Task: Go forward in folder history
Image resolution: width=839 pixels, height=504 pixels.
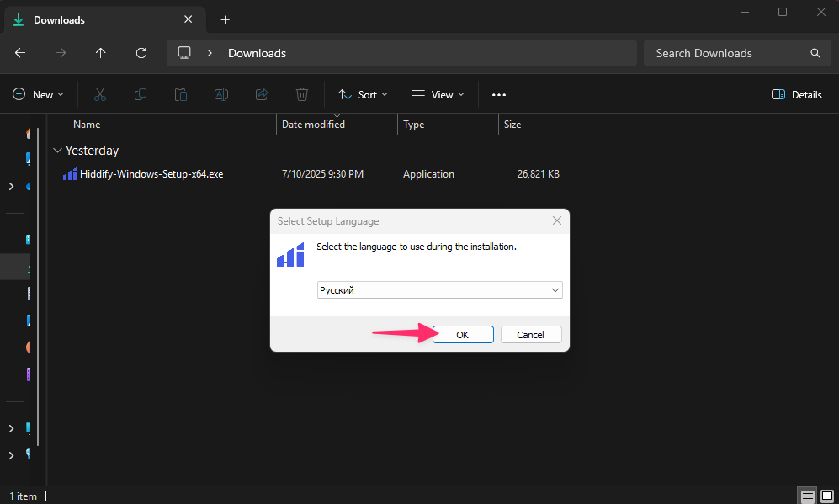Action: (x=61, y=53)
